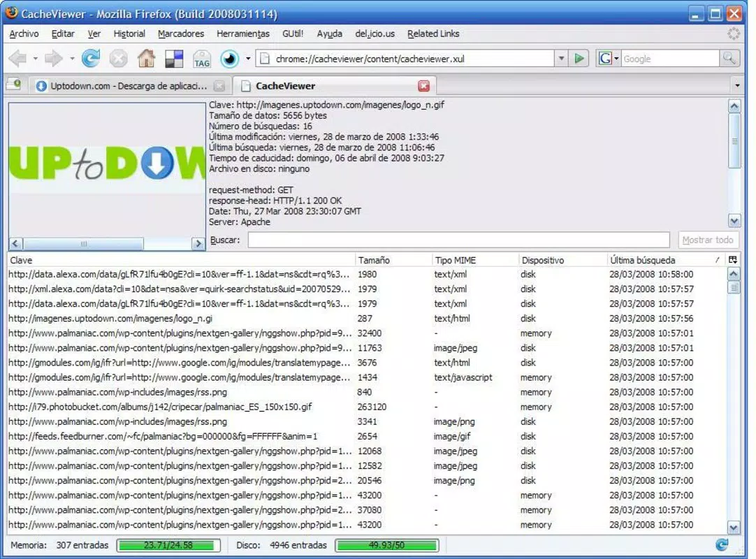Viewport: 756px width, 559px height.
Task: Click the preview scroll right arrow
Action: click(198, 244)
